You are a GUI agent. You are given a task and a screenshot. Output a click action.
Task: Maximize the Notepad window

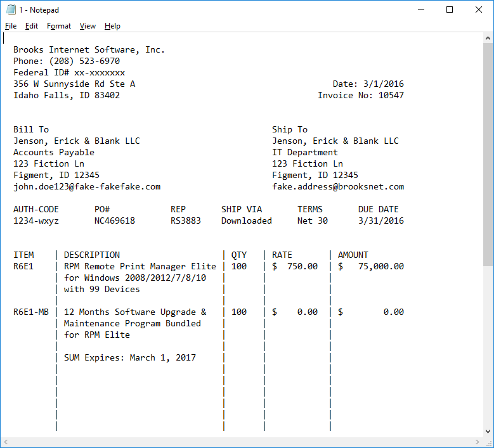point(450,10)
